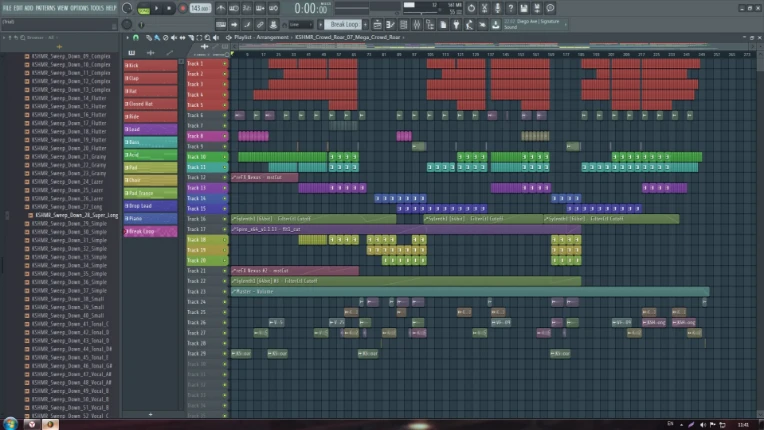
Task: Open the Line snap dropdown
Action: (301, 24)
